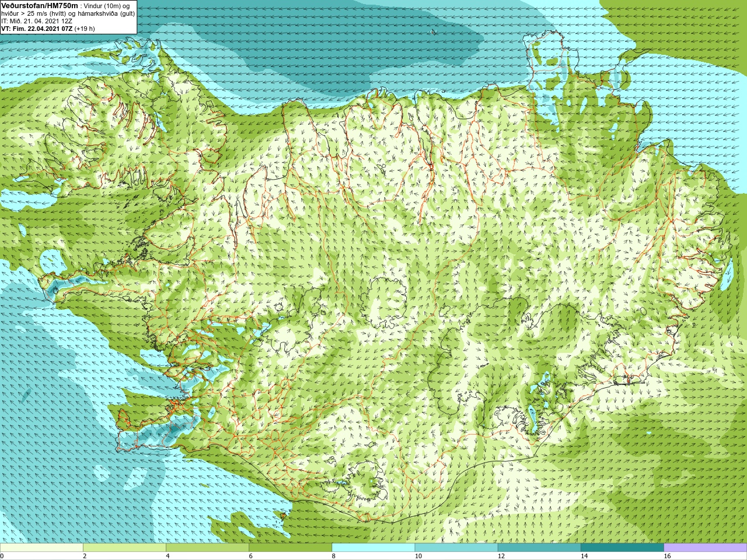The height and width of the screenshot is (560, 747).
Task: Click the 12–14 teal legend swatch
Action: (x=539, y=548)
